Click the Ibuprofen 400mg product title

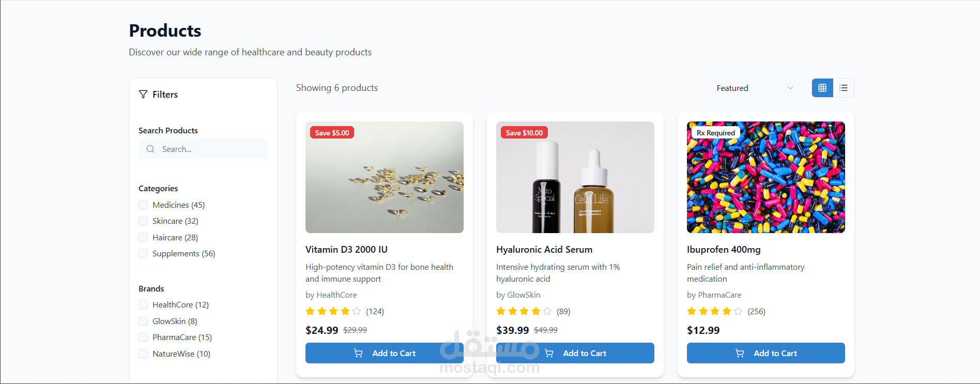[x=723, y=250]
